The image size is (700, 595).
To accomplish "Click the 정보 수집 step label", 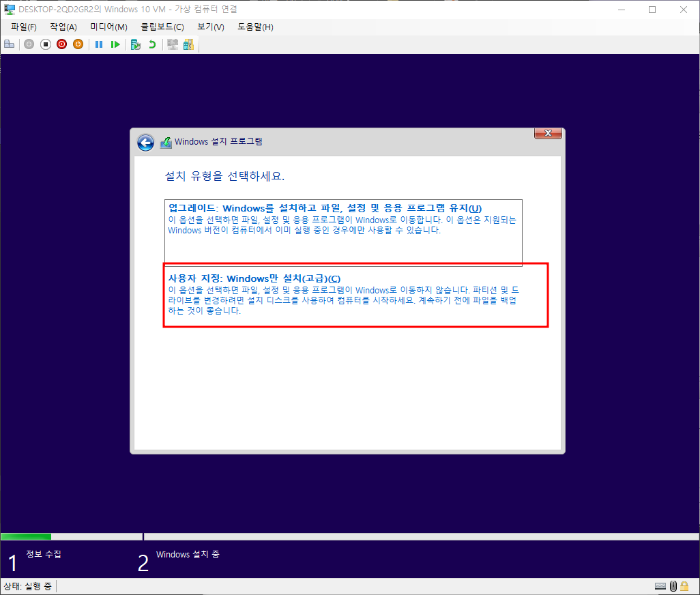I will click(43, 554).
